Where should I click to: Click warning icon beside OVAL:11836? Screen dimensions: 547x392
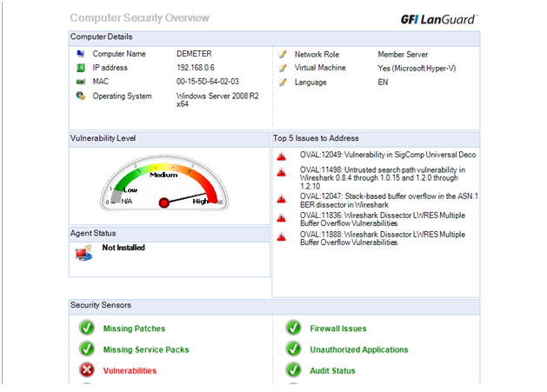point(281,218)
